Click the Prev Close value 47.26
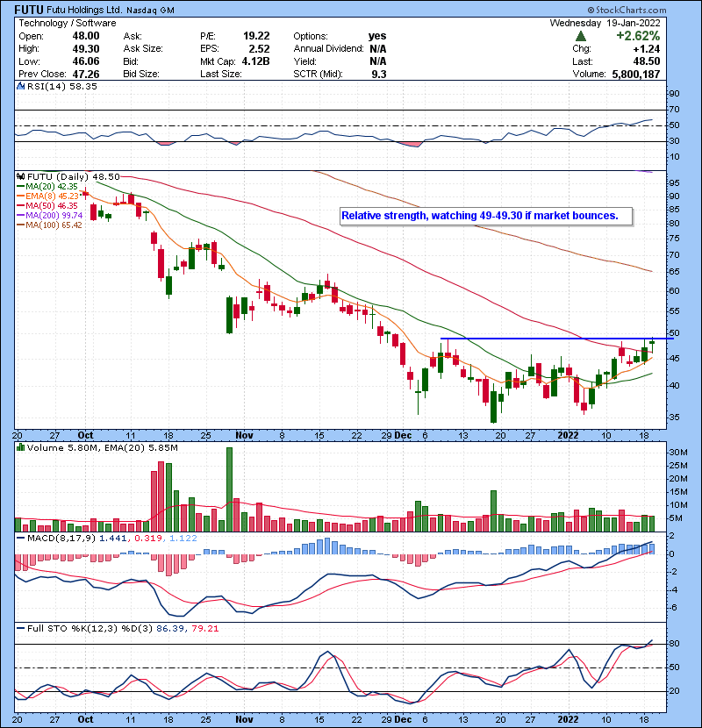 click(86, 74)
